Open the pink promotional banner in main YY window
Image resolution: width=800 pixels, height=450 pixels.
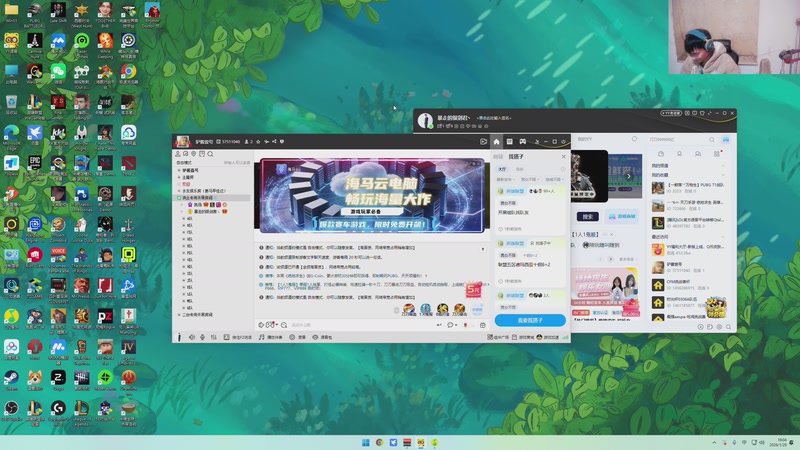coord(606,289)
